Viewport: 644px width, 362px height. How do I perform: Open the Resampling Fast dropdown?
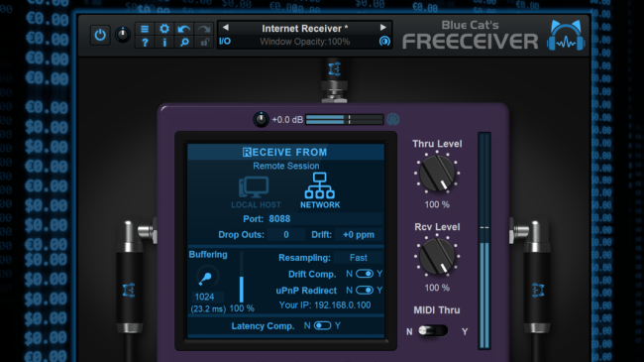359,258
